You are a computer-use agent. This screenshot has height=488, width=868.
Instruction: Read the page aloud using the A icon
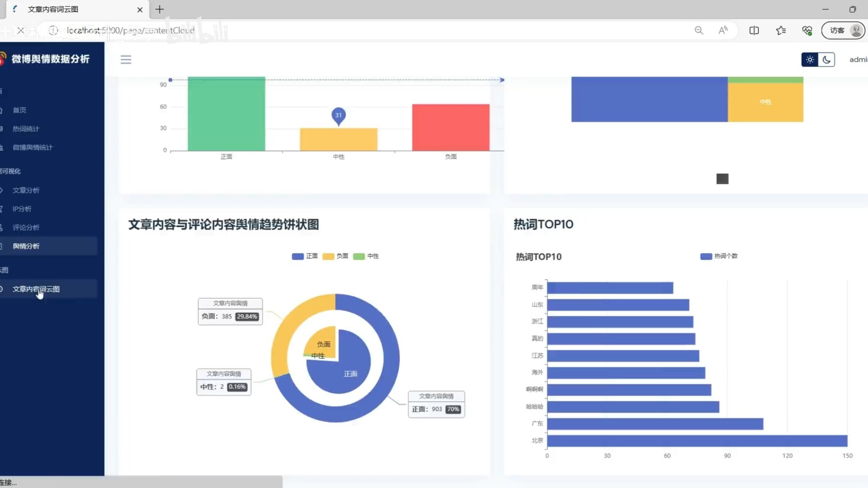click(723, 30)
